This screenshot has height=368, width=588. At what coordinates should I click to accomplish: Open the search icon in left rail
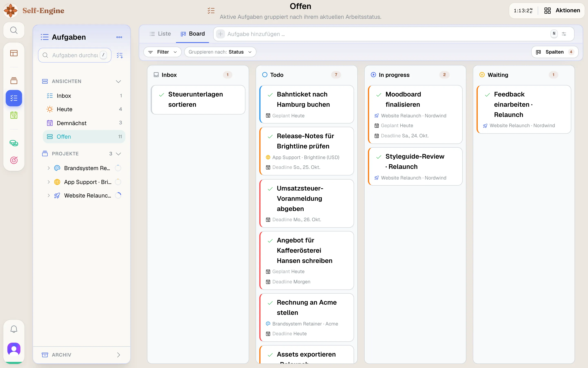tap(14, 30)
